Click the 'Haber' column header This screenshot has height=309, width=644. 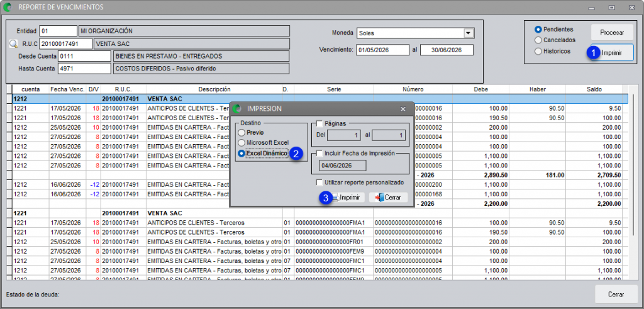pos(537,89)
